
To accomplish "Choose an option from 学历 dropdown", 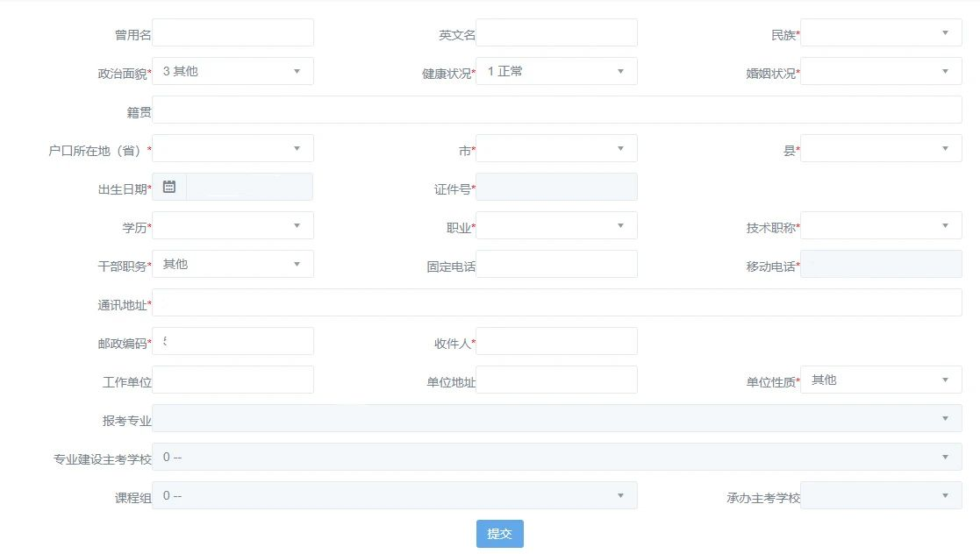I will (x=232, y=226).
